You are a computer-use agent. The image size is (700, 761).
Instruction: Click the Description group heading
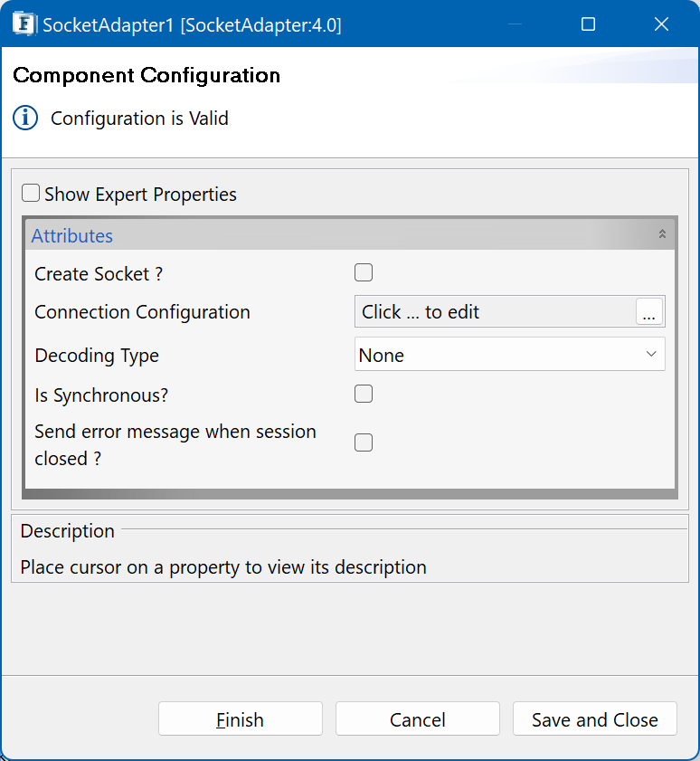pos(68,531)
